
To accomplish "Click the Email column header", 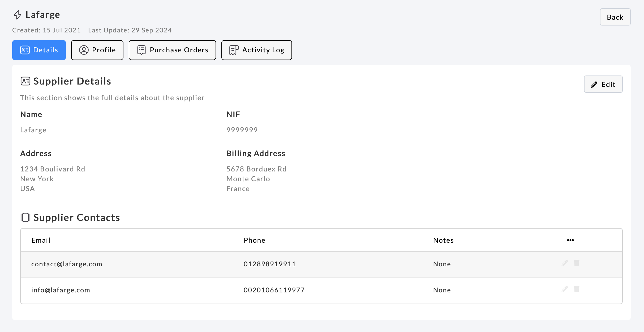I will [41, 240].
